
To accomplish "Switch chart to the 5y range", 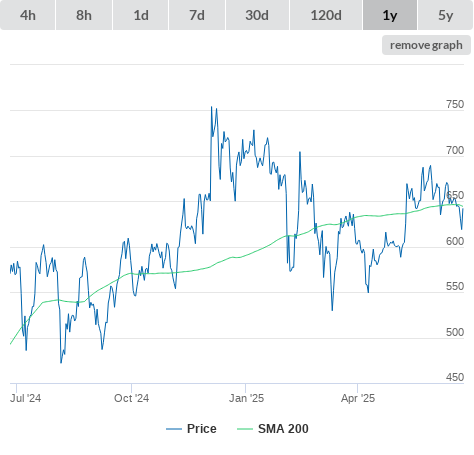I will point(445,15).
